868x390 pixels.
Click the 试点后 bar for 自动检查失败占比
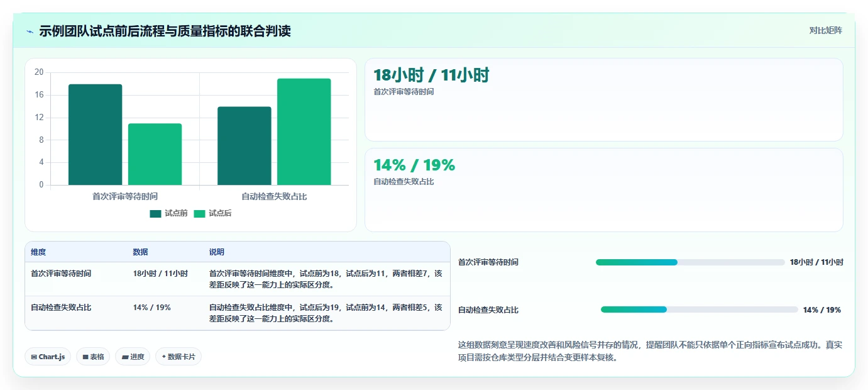click(x=304, y=131)
